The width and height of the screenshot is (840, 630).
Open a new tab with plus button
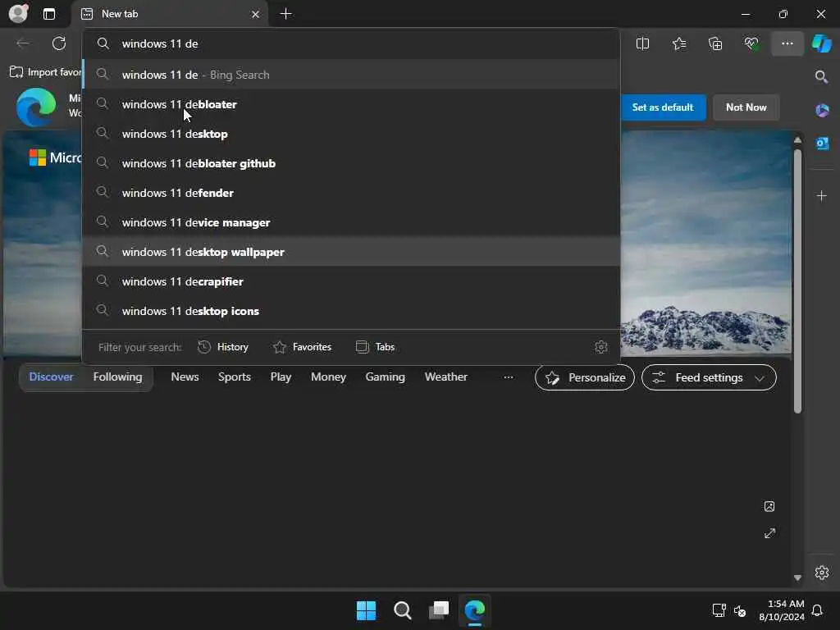pos(286,14)
